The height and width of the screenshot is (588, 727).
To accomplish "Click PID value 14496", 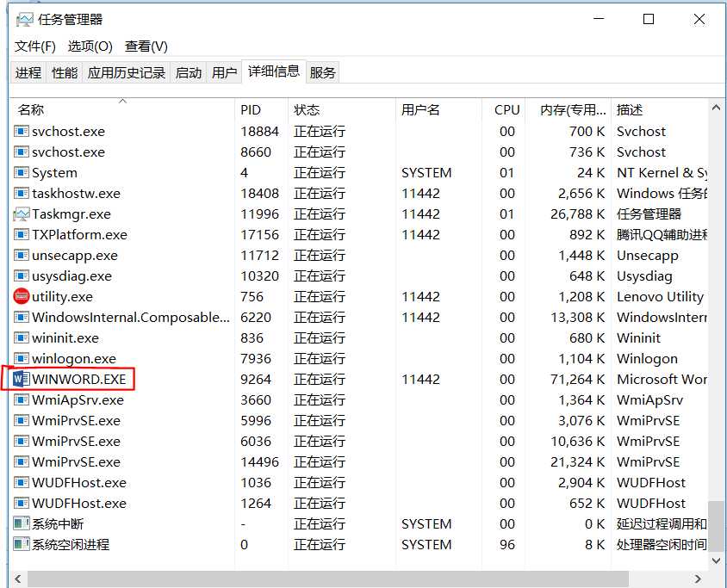I will 259,462.
